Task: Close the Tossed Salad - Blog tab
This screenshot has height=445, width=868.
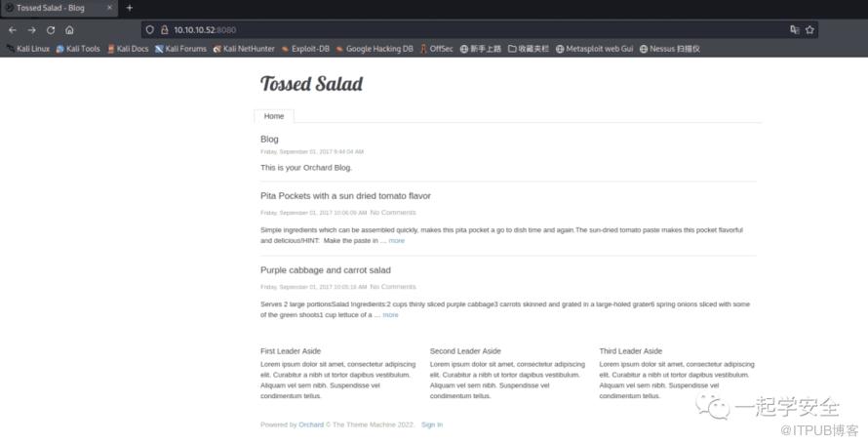Action: [109, 8]
